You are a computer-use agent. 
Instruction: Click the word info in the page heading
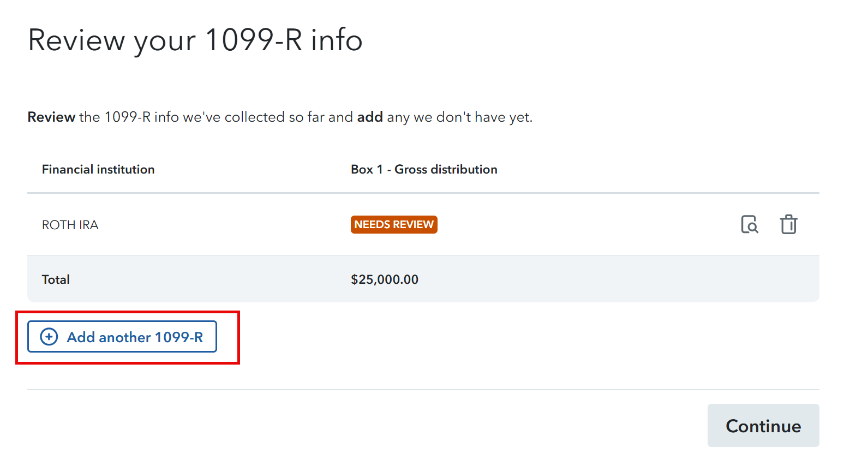[336, 40]
